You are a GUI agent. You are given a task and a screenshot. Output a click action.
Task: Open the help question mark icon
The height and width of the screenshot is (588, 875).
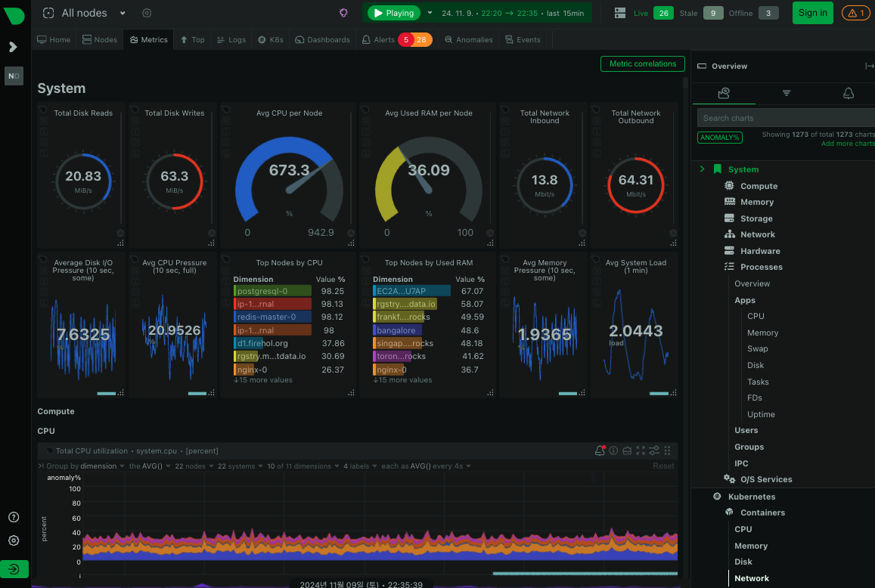(x=14, y=517)
